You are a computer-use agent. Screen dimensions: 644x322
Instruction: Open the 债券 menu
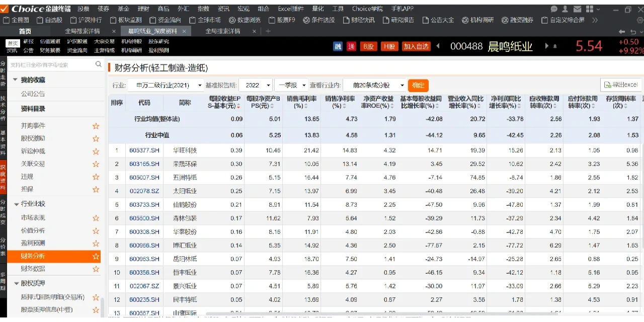coord(103,9)
